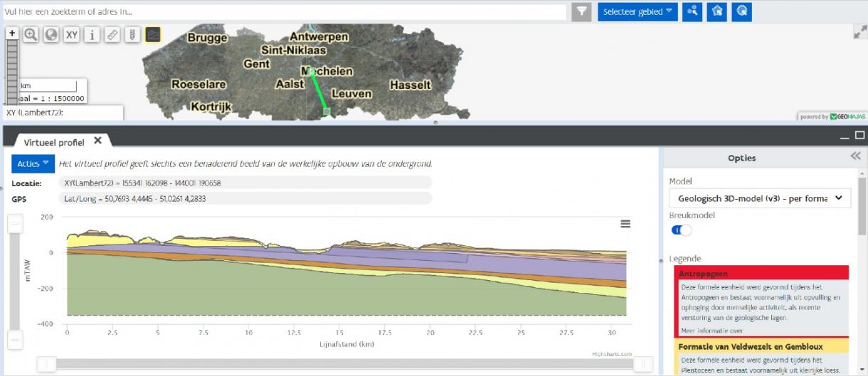Expand the Model selection combo box
This screenshot has height=376, width=868.
pyautogui.click(x=760, y=198)
